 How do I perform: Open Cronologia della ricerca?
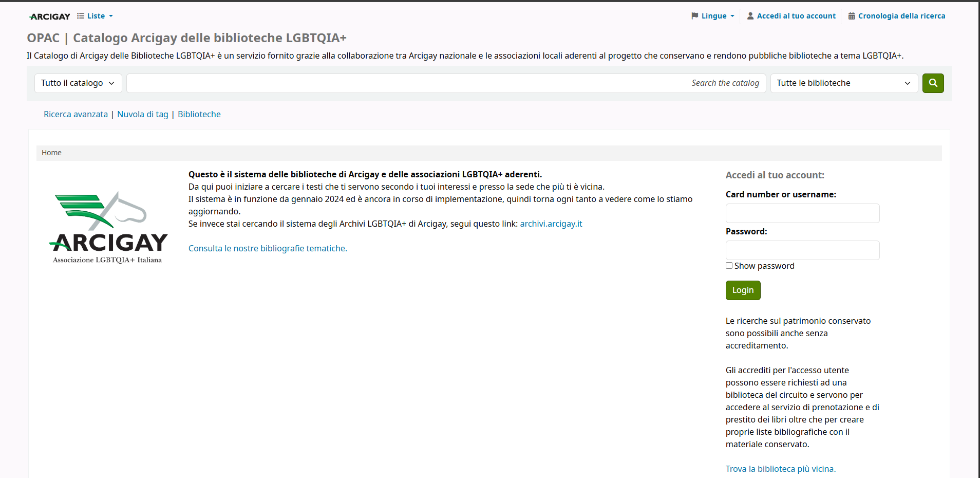click(896, 16)
